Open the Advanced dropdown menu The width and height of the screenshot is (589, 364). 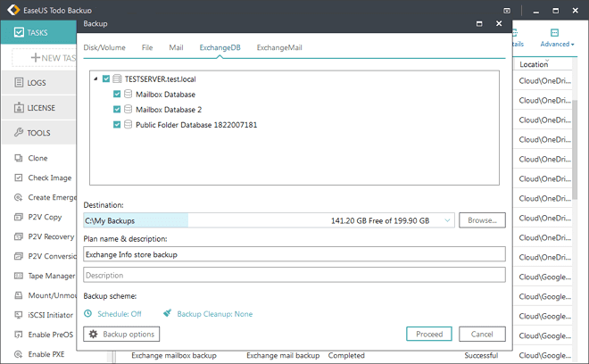557,44
